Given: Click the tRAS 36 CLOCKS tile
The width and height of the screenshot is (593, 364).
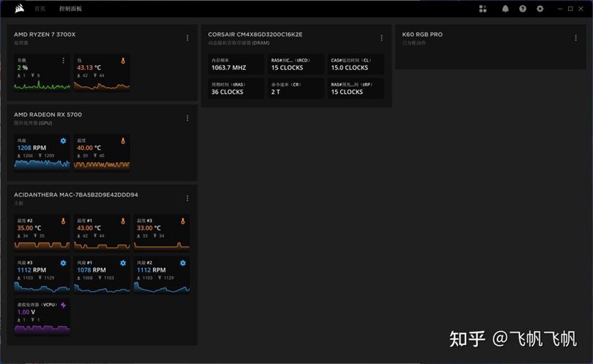Looking at the screenshot, I should pyautogui.click(x=236, y=88).
